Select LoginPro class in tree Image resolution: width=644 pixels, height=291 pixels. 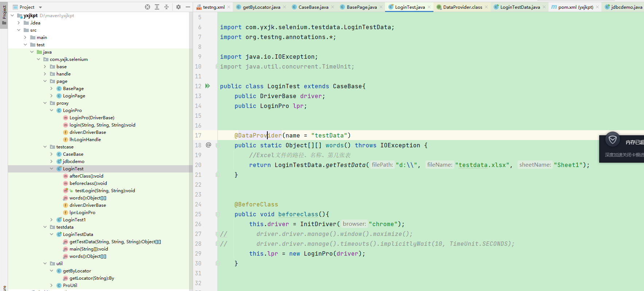tap(72, 110)
